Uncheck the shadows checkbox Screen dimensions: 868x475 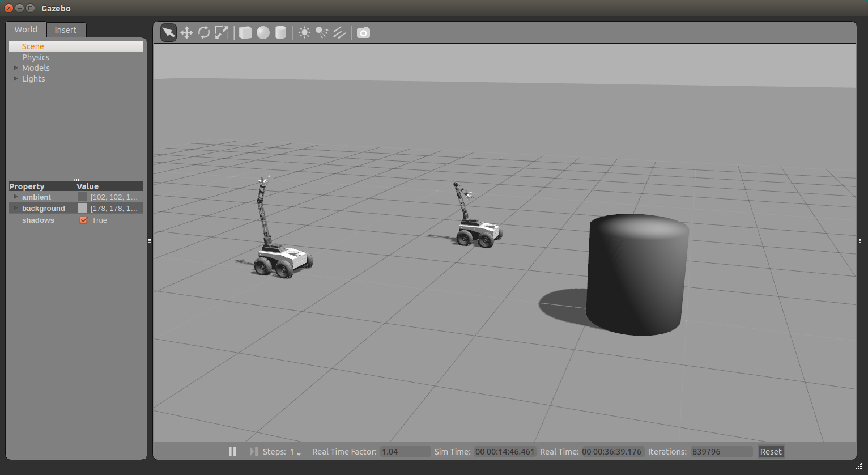tap(84, 220)
